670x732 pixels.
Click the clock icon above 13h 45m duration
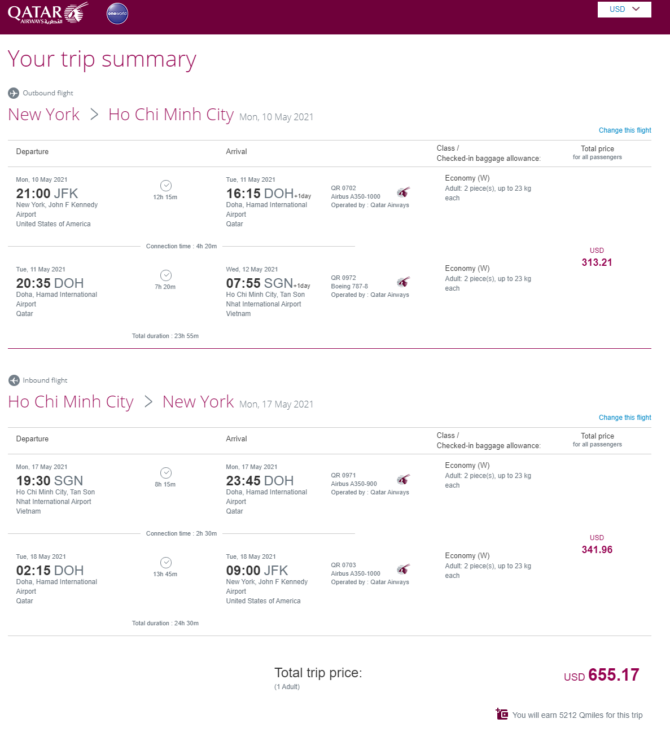[x=166, y=563]
